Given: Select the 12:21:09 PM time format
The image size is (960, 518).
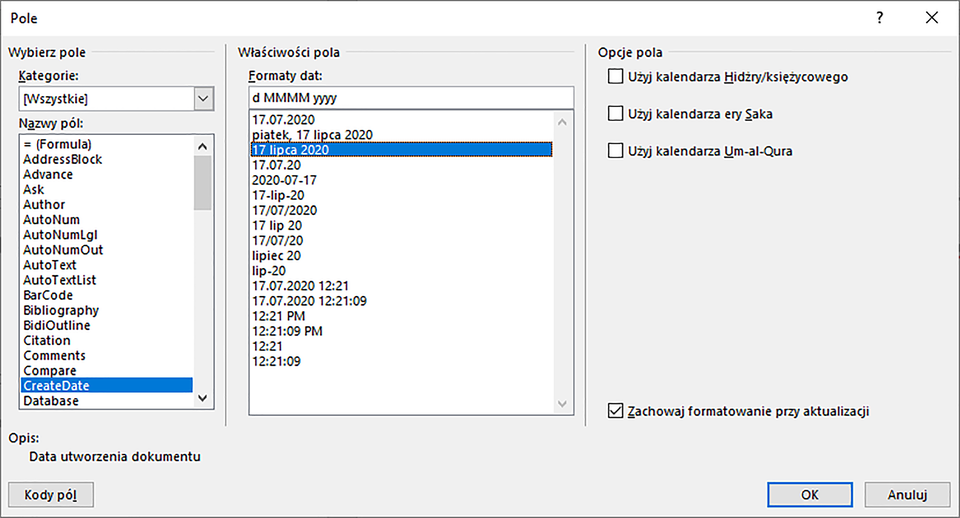Looking at the screenshot, I should pos(288,331).
